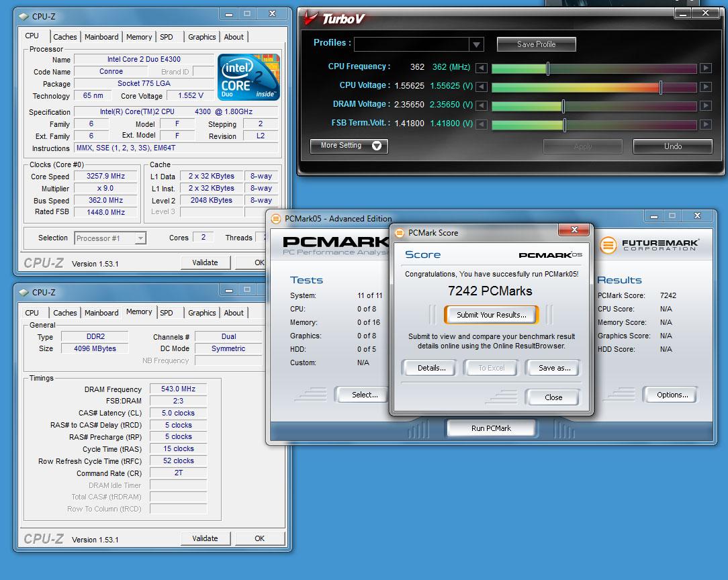Click the CPU Voltage slider handle

pyautogui.click(x=661, y=87)
